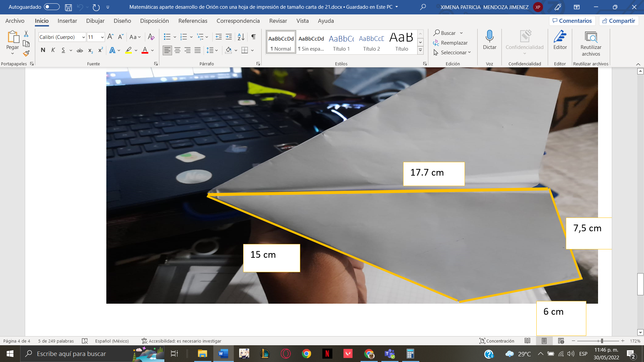The width and height of the screenshot is (644, 362).
Task: Open Chrome from the taskbar
Action: (306, 354)
